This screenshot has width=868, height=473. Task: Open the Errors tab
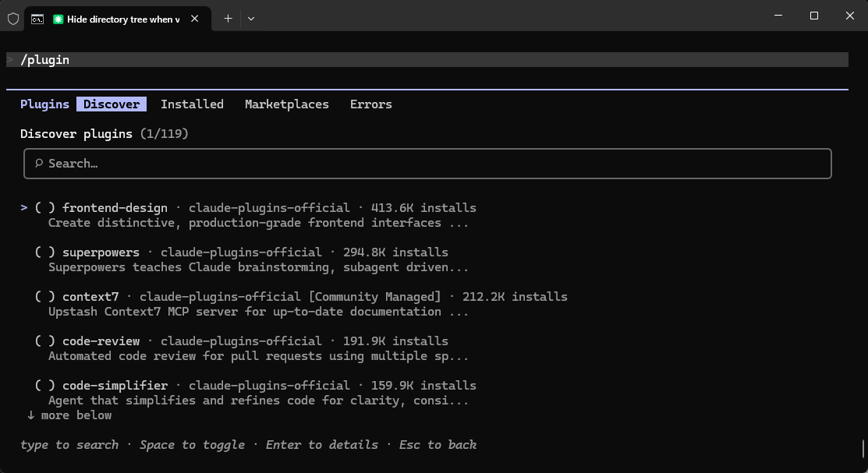[x=371, y=104]
